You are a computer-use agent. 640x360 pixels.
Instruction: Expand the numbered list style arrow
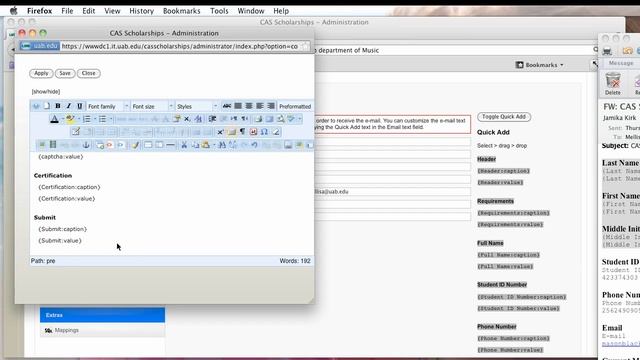[x=95, y=119]
